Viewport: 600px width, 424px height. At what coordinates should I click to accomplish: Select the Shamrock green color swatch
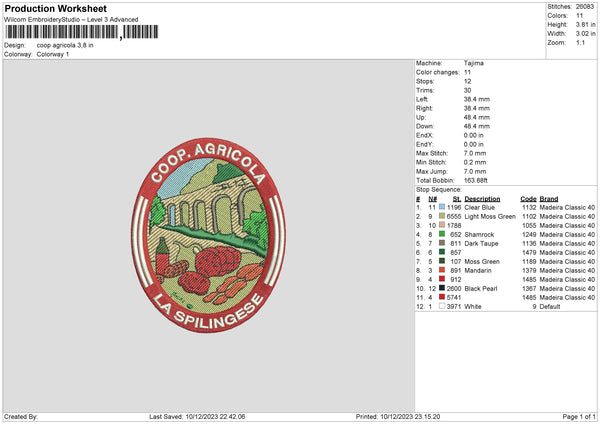point(442,234)
